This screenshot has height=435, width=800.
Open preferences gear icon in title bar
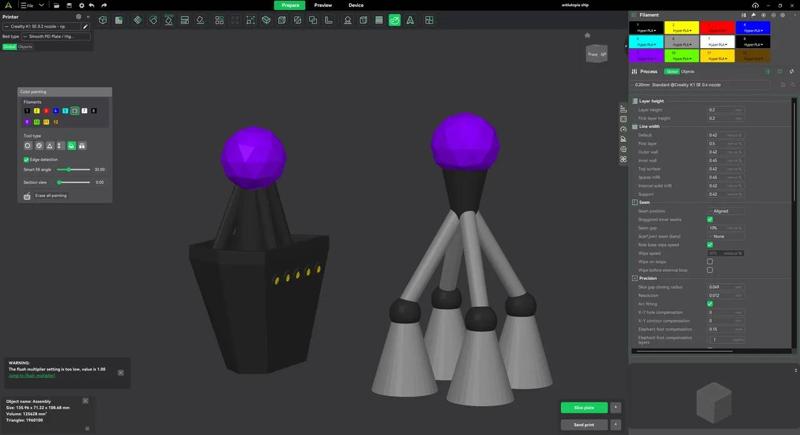pyautogui.click(x=81, y=5)
